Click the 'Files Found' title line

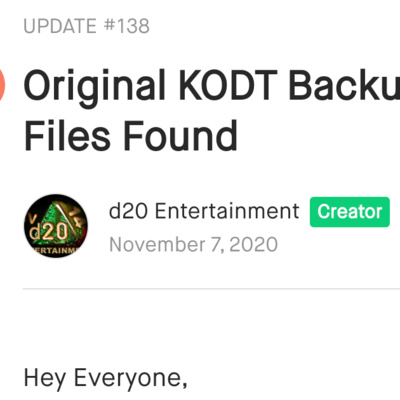point(131,136)
